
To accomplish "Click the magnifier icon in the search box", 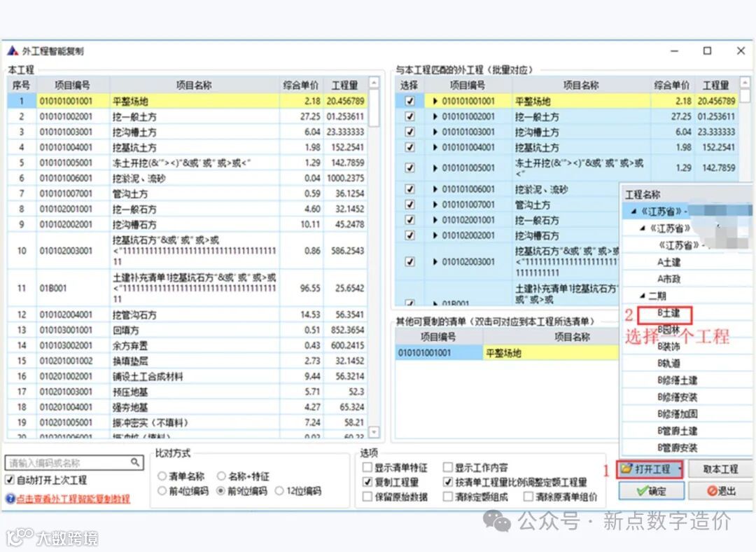I will pyautogui.click(x=136, y=462).
